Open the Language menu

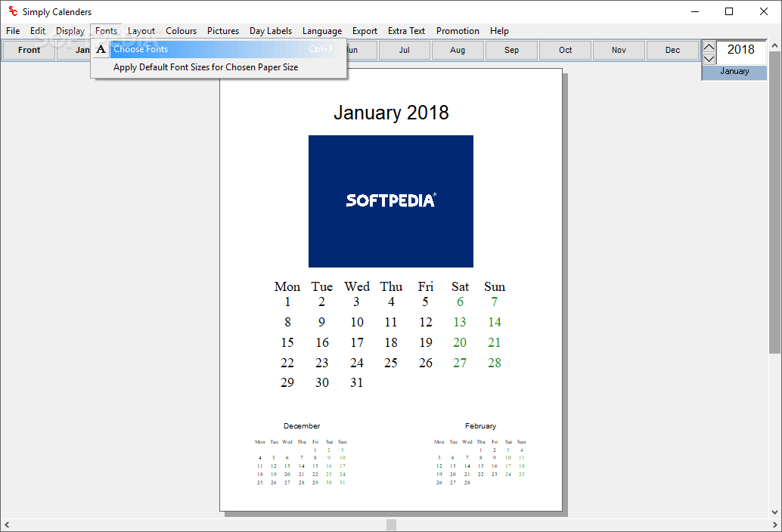(x=322, y=31)
